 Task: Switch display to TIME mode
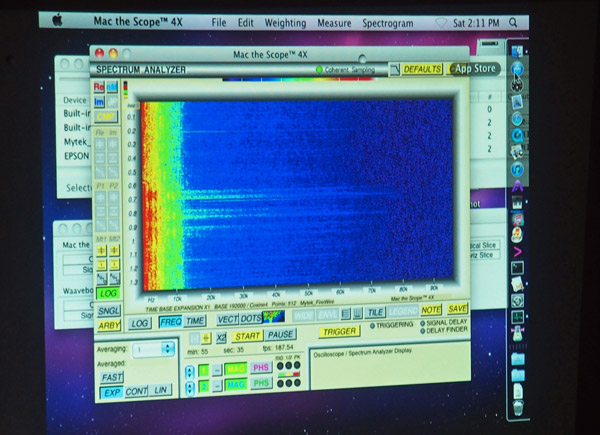pyautogui.click(x=195, y=321)
